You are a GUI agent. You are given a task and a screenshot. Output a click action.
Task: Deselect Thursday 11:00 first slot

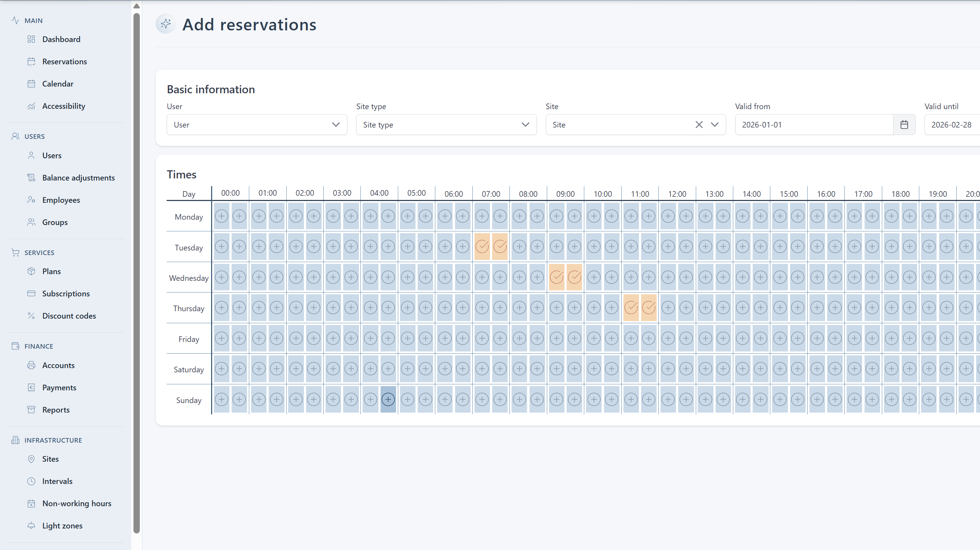tap(631, 308)
